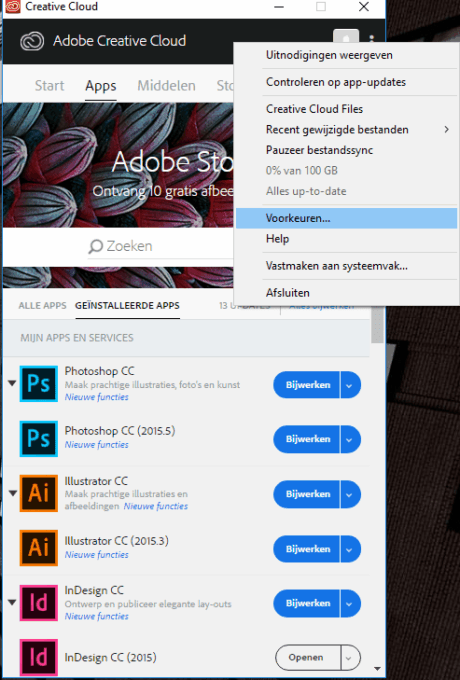Open dropdown arrow beside Photoshop CC (2015.5) Bijwerken

click(x=350, y=439)
